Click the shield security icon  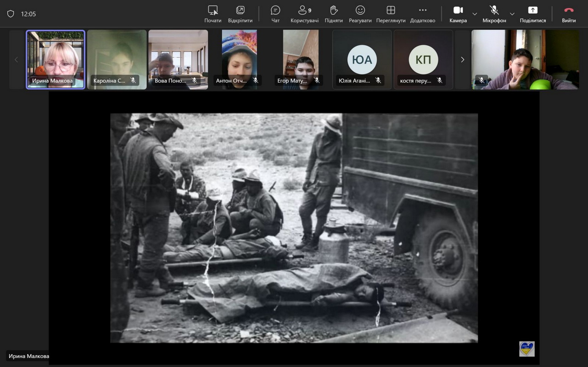[x=11, y=14]
